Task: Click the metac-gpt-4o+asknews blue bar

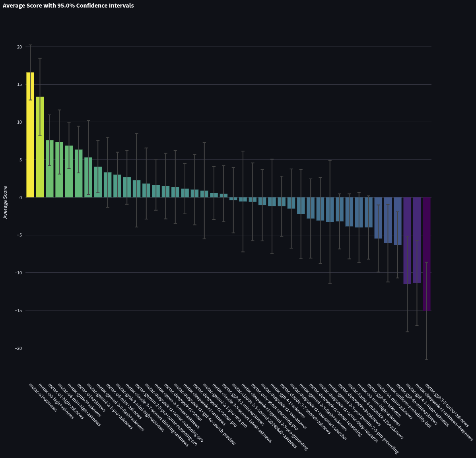Action: coord(368,211)
